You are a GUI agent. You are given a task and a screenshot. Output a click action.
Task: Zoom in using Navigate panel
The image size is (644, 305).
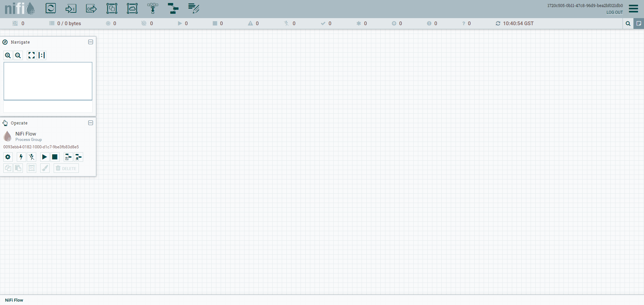(x=8, y=55)
